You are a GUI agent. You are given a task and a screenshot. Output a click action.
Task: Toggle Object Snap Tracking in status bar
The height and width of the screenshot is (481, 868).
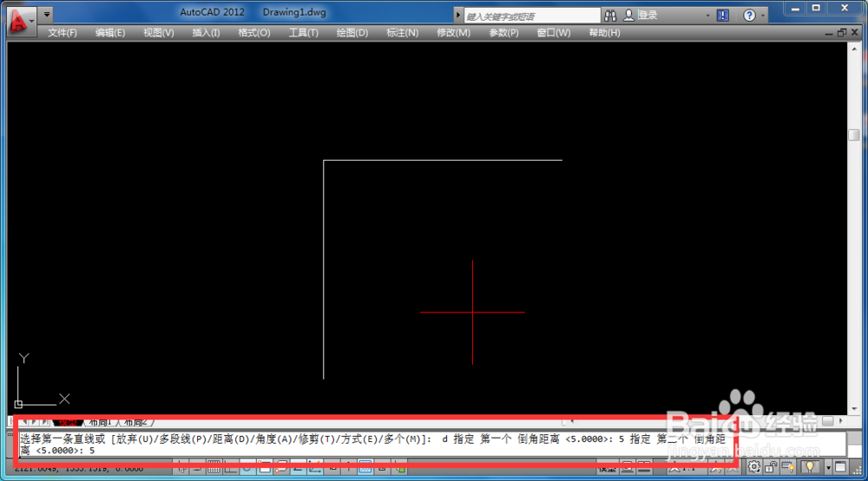coord(298,468)
